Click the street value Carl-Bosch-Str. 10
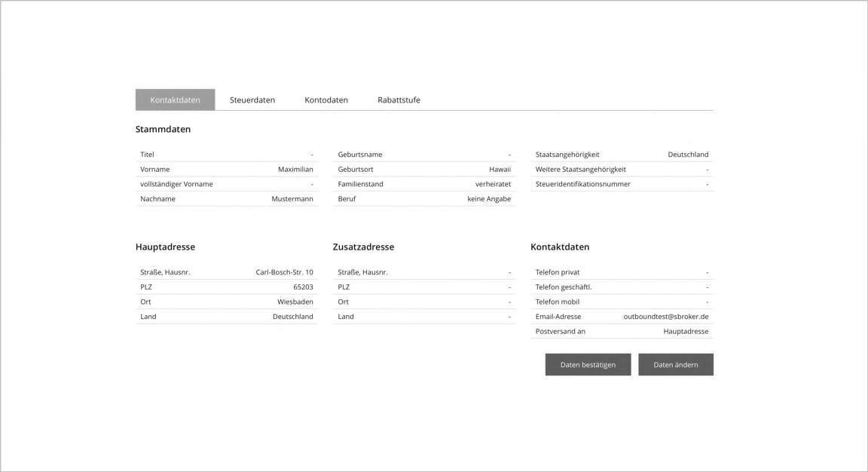The image size is (868, 472). click(x=285, y=272)
